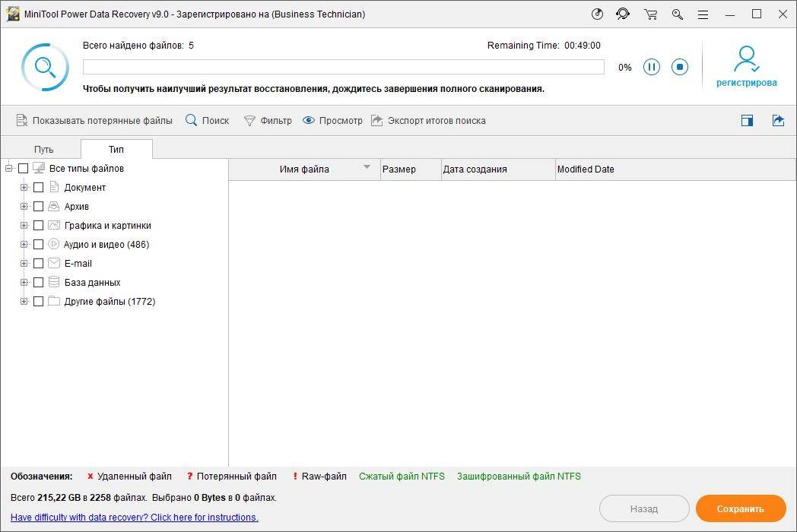Expand the Документ tree node
The width and height of the screenshot is (797, 532).
(x=24, y=188)
